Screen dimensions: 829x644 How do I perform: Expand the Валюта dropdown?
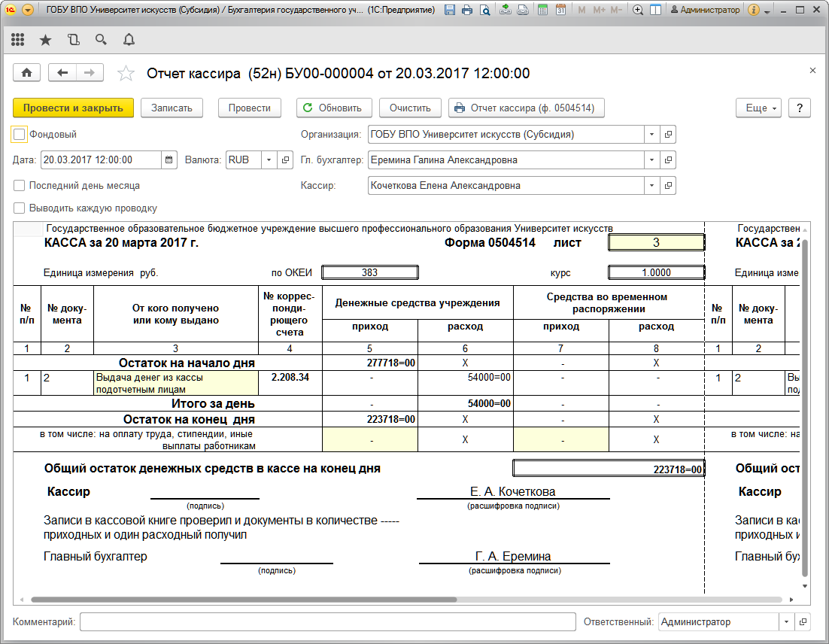click(269, 159)
